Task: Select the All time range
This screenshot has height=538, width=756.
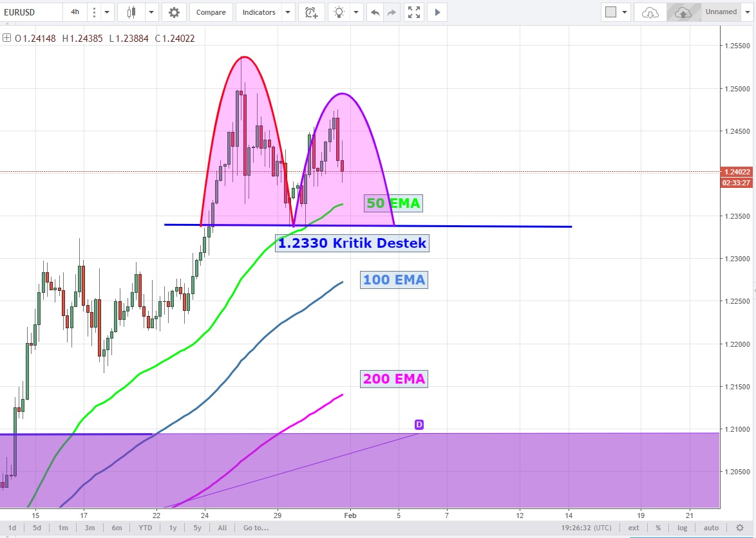Action: [x=222, y=528]
